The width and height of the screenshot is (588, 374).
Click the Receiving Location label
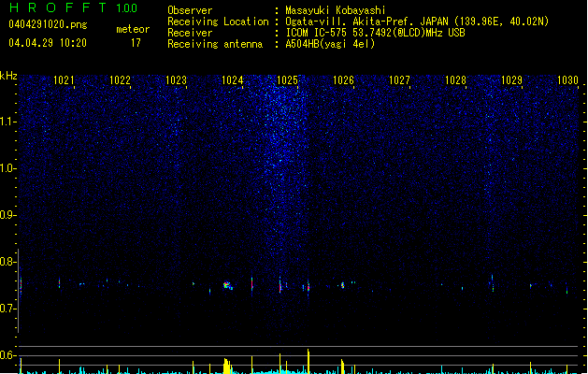(x=218, y=22)
